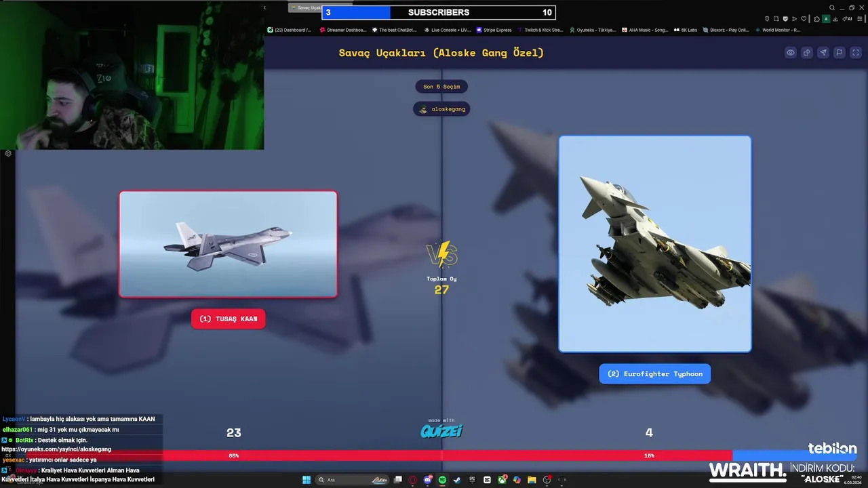Open Discord from the taskbar
868x488 pixels.
point(428,480)
